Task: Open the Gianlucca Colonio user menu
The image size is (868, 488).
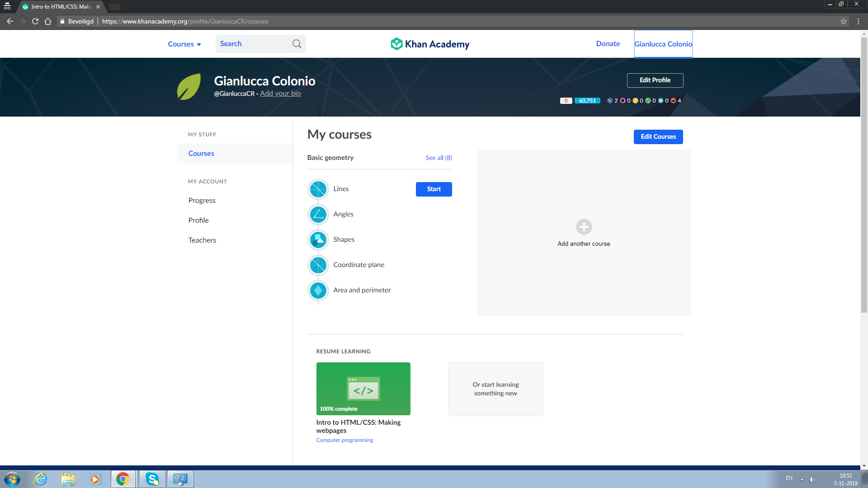Action: pos(663,44)
